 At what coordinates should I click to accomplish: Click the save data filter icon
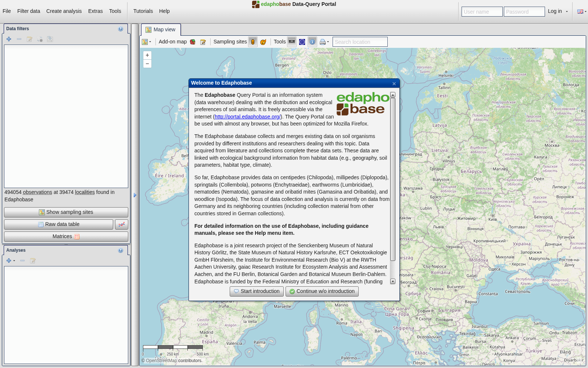pos(50,39)
